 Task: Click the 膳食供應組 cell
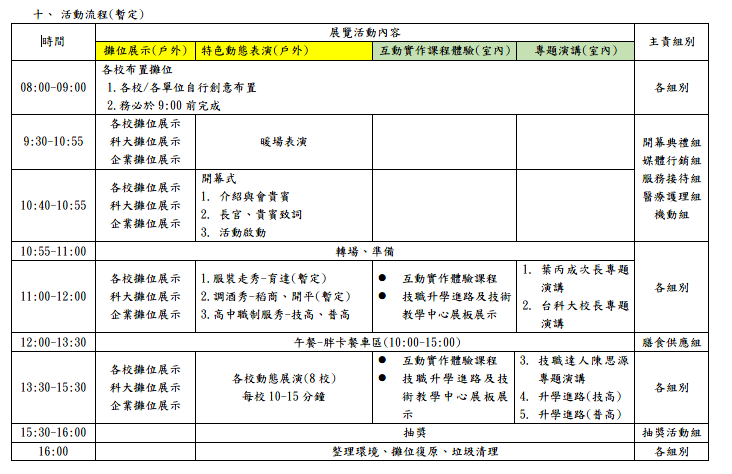[671, 342]
